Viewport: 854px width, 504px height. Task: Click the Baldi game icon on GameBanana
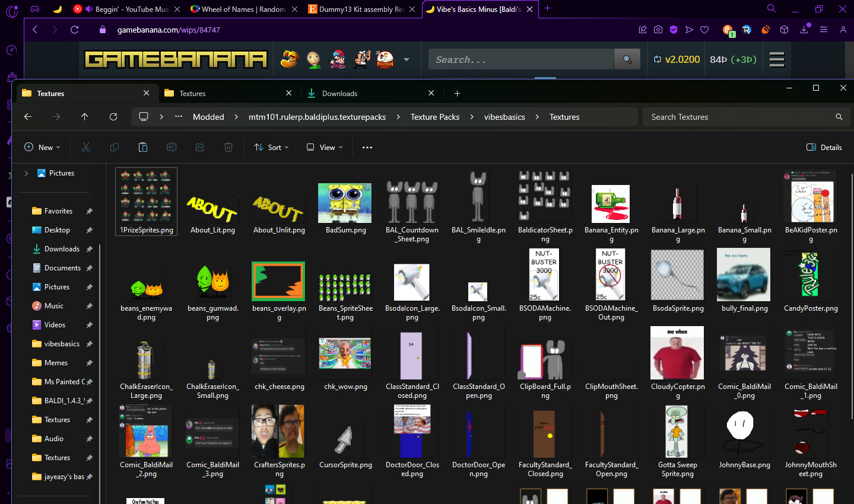[313, 59]
